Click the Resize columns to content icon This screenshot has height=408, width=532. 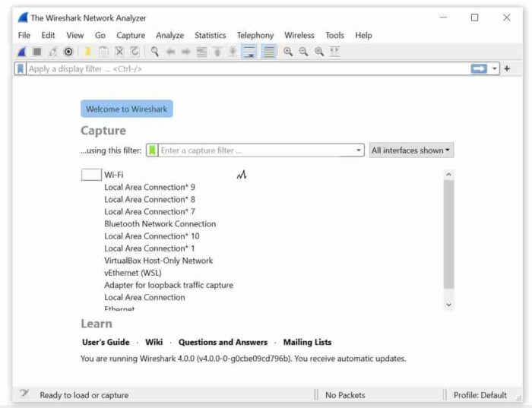(x=335, y=52)
